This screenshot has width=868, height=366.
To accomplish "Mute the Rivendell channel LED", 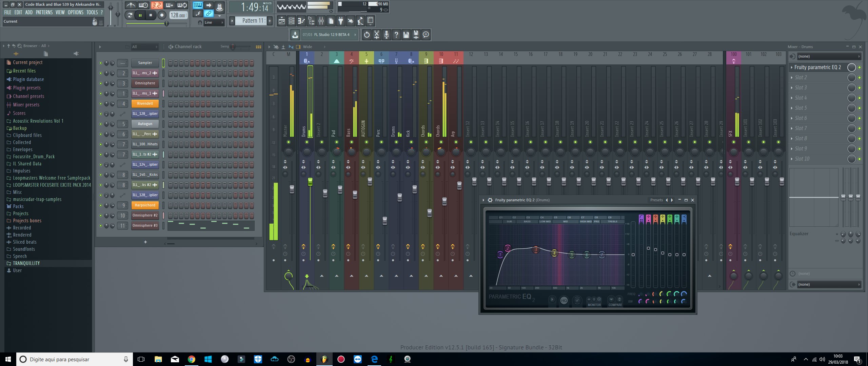I will (x=101, y=104).
